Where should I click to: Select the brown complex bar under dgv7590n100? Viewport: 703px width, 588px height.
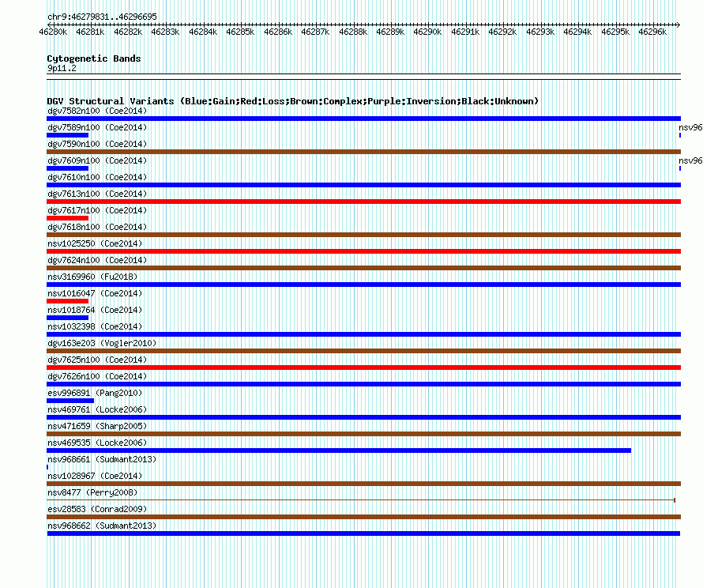pyautogui.click(x=363, y=152)
